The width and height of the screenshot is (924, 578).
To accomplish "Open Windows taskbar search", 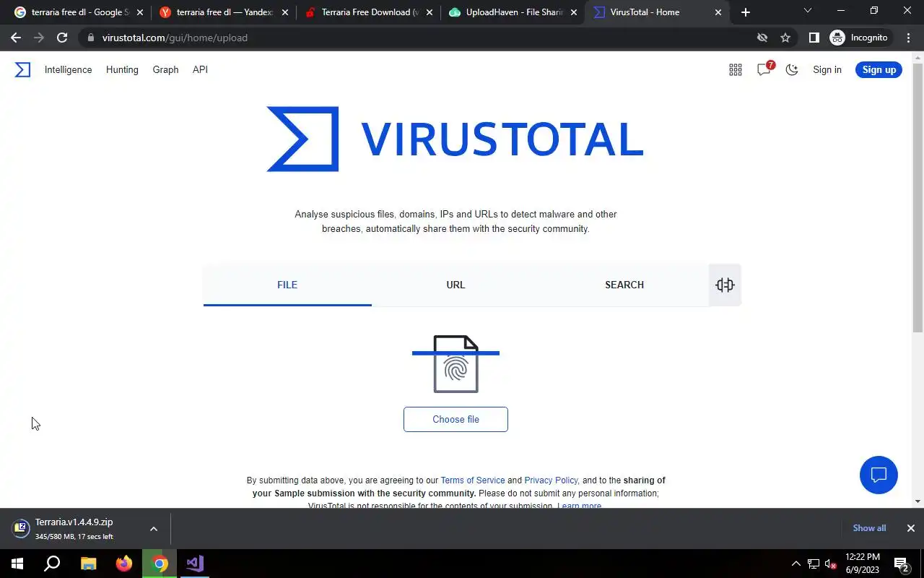I will (52, 564).
